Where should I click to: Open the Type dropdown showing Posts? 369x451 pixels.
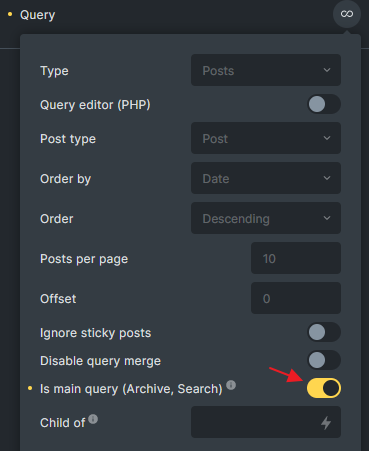(266, 70)
